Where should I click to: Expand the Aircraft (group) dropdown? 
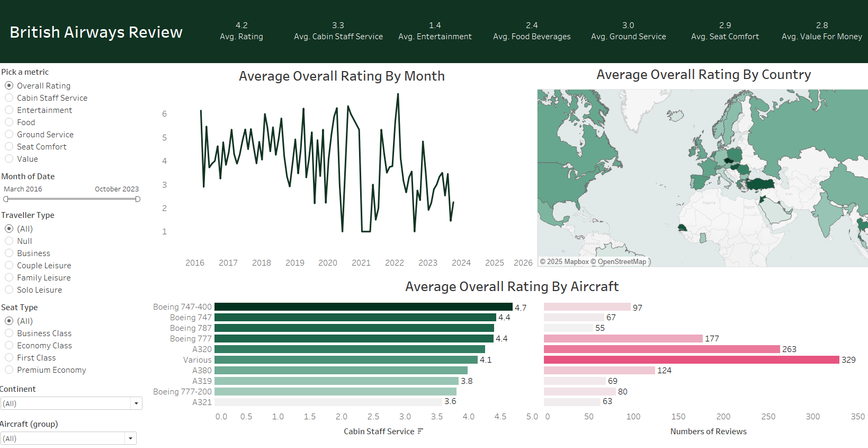coord(130,438)
